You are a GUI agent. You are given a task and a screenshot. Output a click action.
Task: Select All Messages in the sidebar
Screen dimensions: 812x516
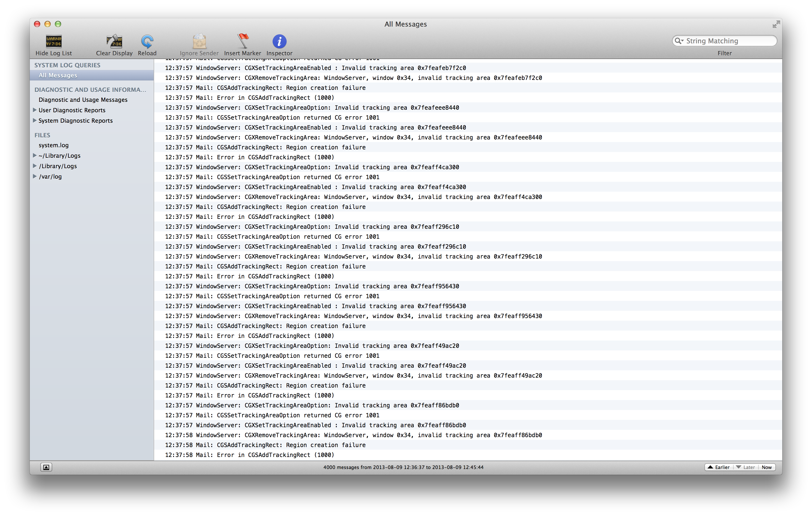tap(58, 75)
